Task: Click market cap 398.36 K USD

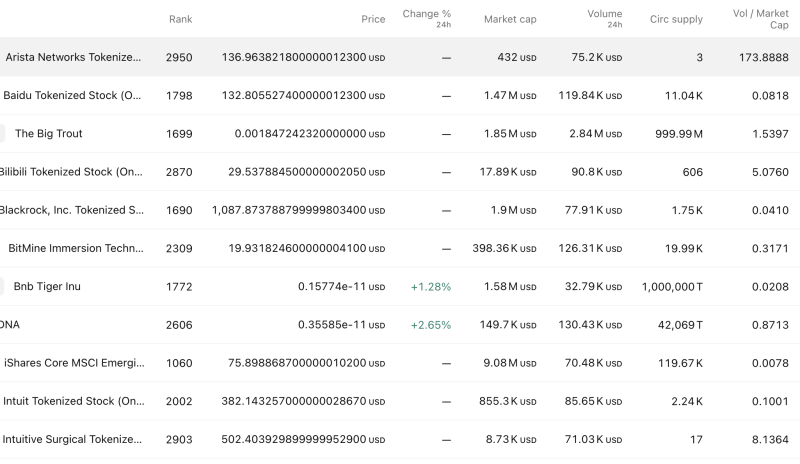Action: pyautogui.click(x=504, y=249)
